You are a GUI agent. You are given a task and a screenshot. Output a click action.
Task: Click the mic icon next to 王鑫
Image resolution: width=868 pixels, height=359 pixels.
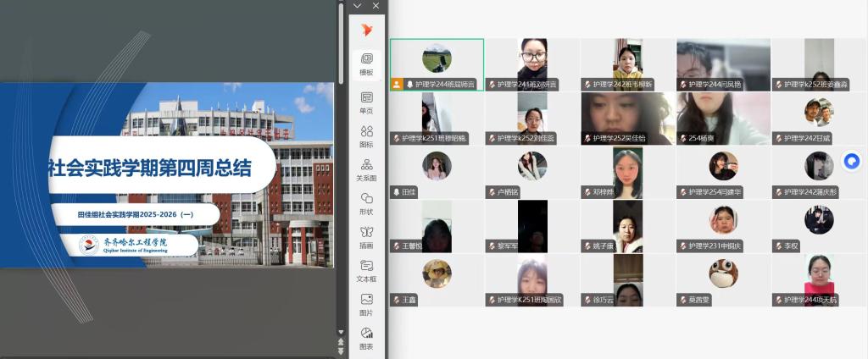click(x=395, y=300)
